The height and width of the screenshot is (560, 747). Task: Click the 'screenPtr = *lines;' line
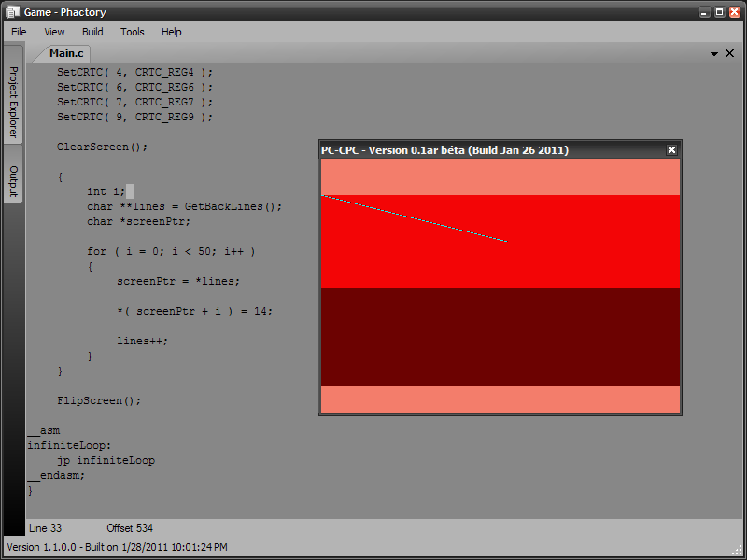coord(178,282)
